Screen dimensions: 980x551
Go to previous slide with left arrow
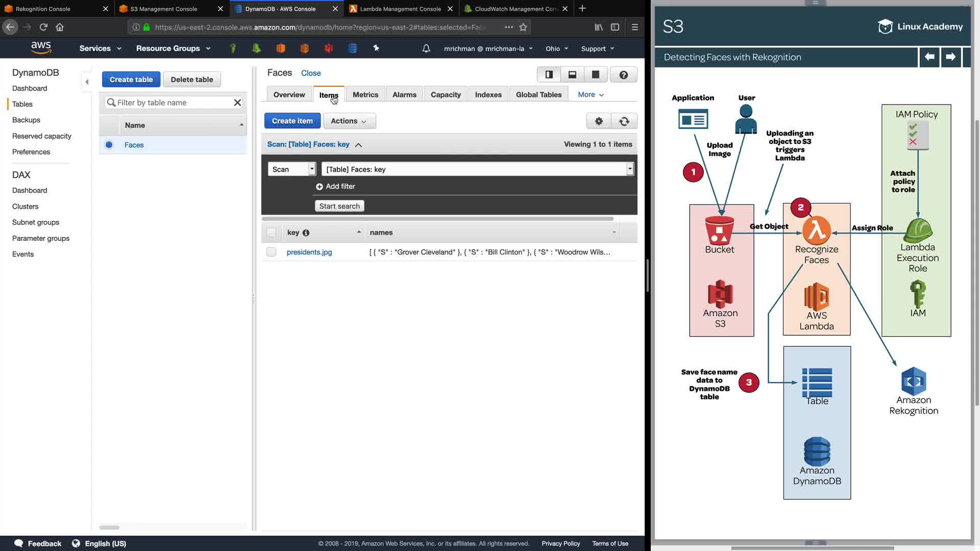(929, 57)
